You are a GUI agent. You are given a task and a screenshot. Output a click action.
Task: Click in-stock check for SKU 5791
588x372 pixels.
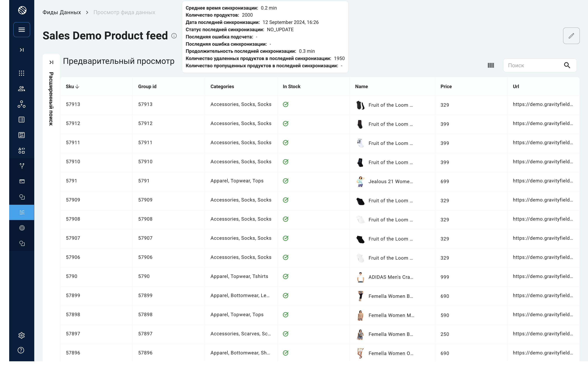(285, 181)
